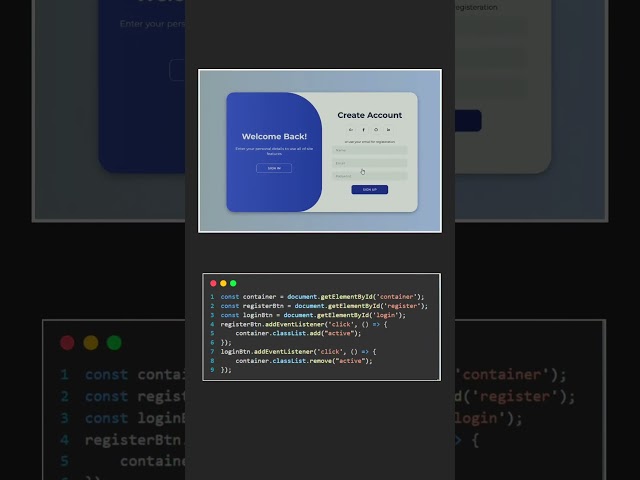640x480 pixels.
Task: Click code line 8 container.classList.remove
Action: pos(304,361)
